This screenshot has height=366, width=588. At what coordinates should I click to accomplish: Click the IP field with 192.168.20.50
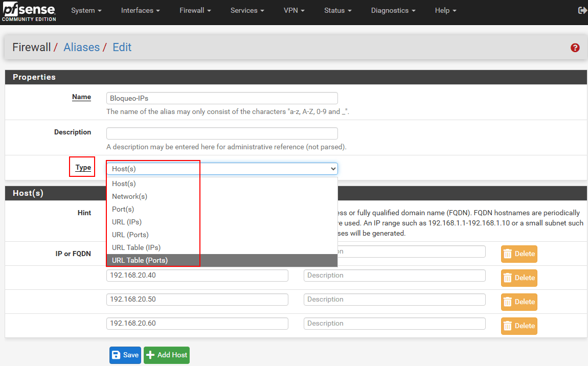coord(197,300)
